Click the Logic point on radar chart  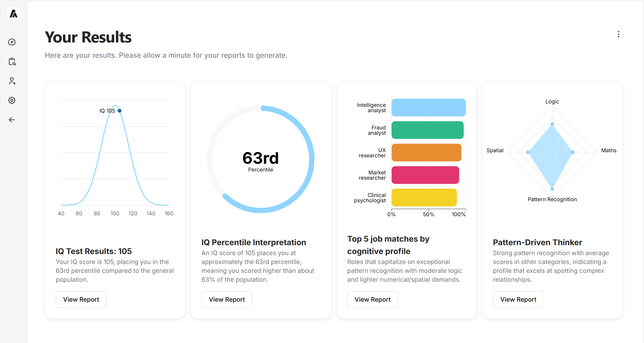(x=552, y=124)
